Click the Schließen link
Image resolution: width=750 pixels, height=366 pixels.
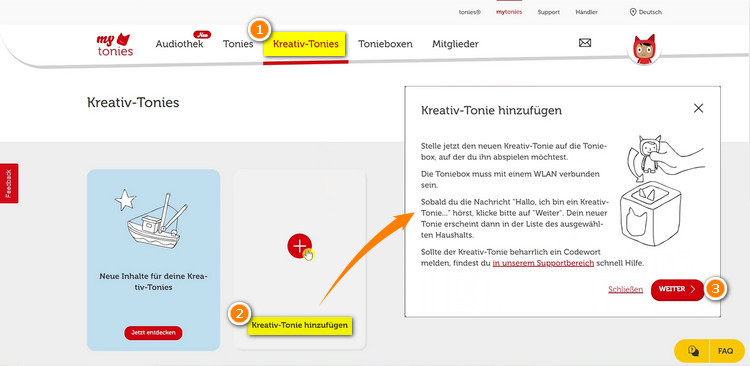pos(626,289)
